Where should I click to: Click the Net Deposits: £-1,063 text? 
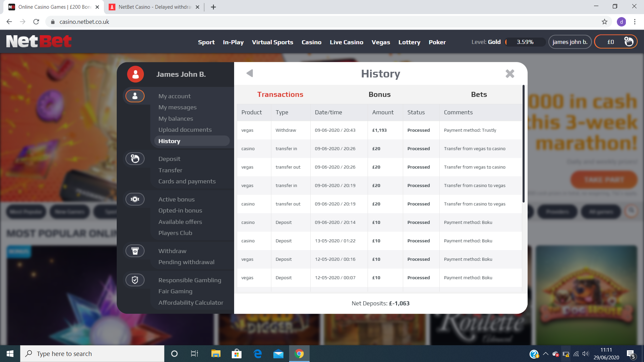point(380,303)
